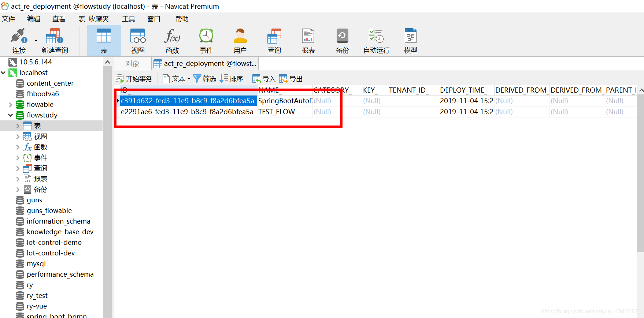The height and width of the screenshot is (318, 644).
Task: Select the content_center database
Action: click(x=50, y=83)
